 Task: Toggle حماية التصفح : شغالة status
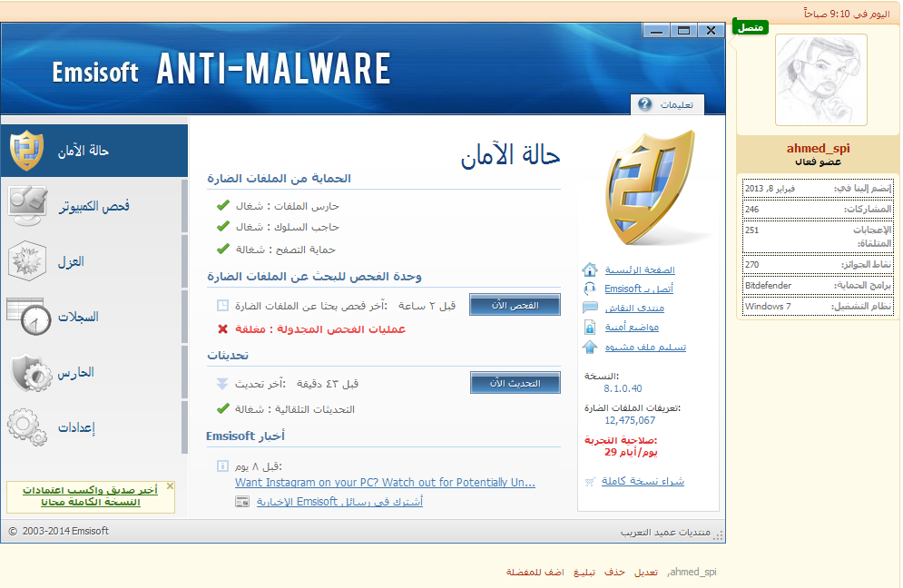point(286,250)
